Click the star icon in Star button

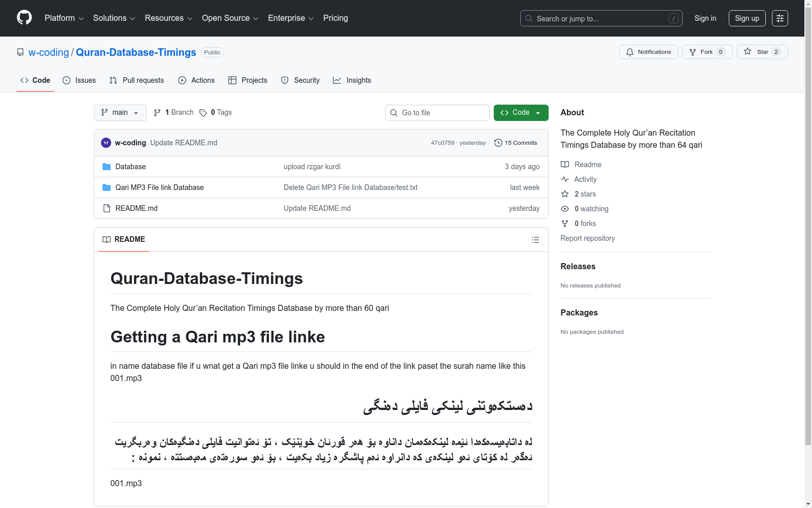(x=748, y=51)
